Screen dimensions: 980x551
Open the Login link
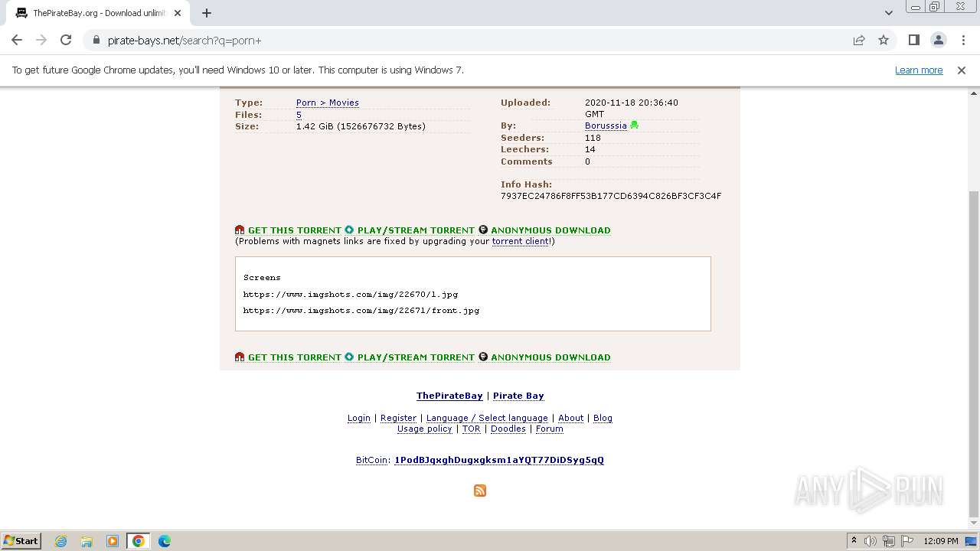359,418
